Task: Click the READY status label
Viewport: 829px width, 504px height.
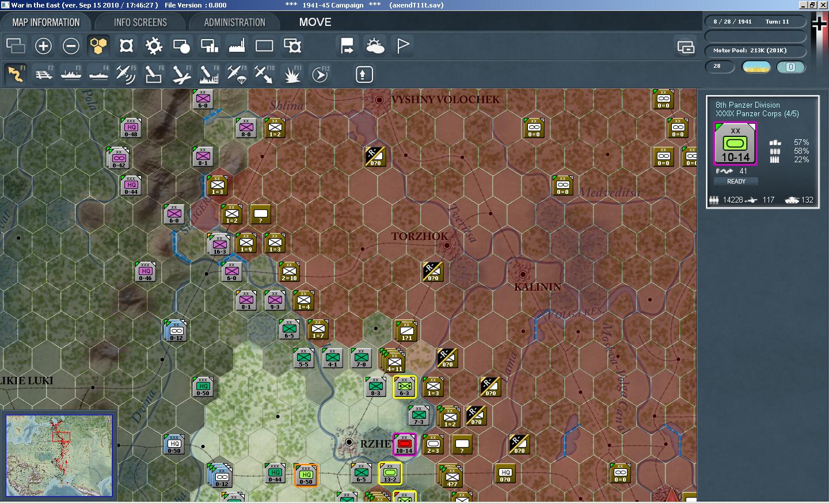Action: 736,181
